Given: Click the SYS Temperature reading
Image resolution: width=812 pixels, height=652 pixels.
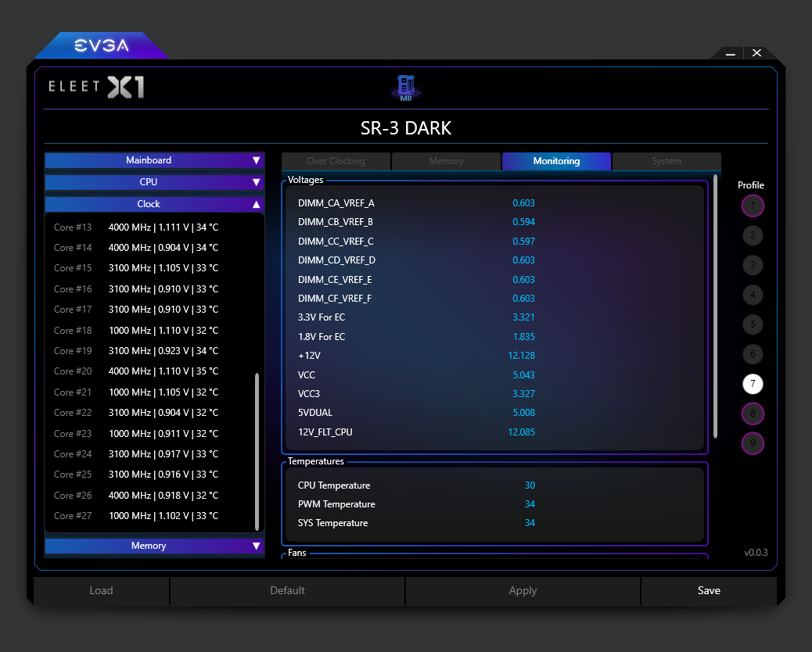Looking at the screenshot, I should pyautogui.click(x=530, y=523).
